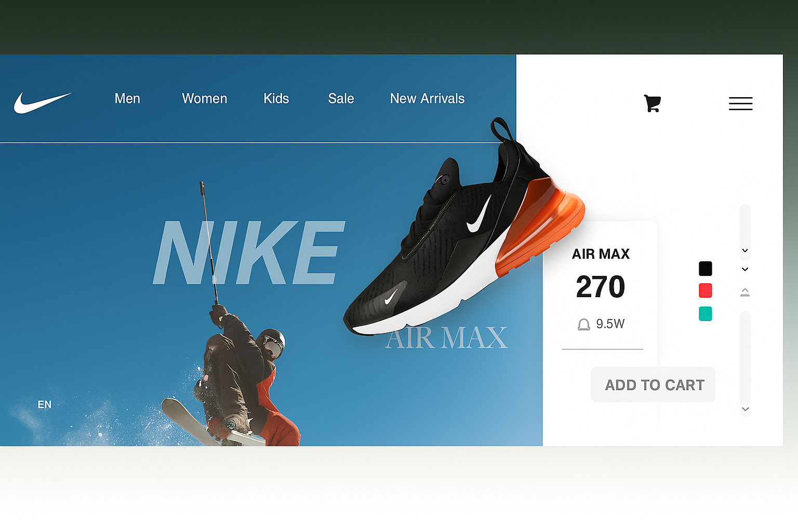Open the Women menu item
Image resolution: width=798 pixels, height=532 pixels.
(205, 99)
